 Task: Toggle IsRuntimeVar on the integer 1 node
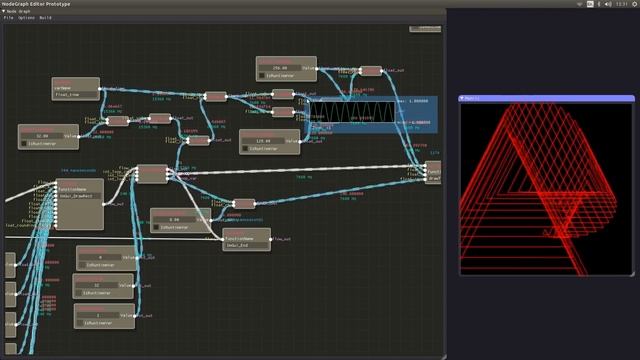pos(80,323)
